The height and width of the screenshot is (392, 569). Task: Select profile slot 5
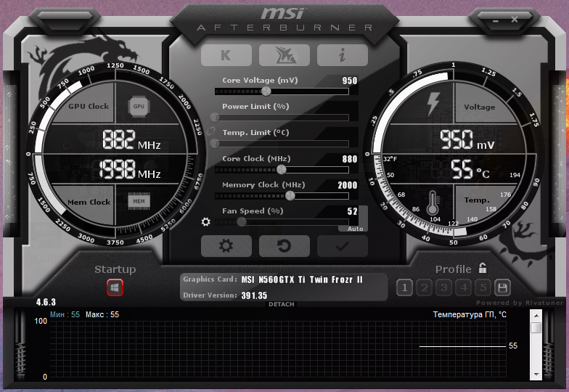pyautogui.click(x=483, y=287)
